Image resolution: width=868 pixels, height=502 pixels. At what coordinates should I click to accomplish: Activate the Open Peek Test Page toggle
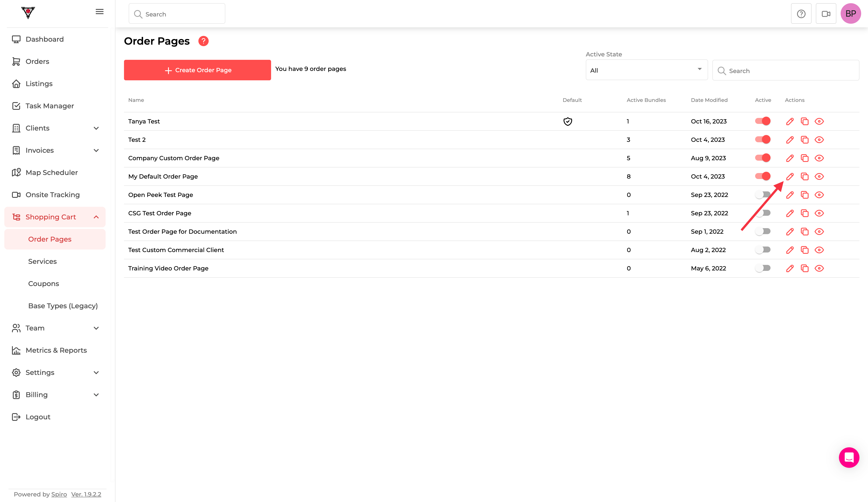(763, 195)
